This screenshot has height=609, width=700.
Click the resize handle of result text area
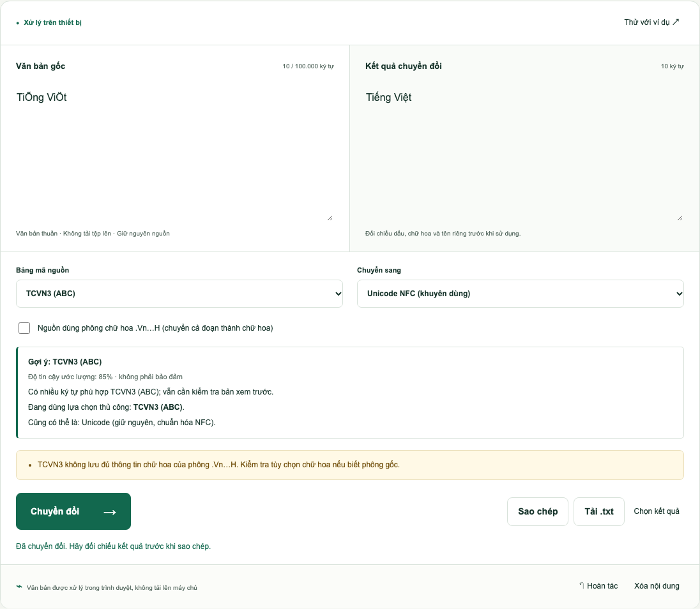tap(680, 218)
